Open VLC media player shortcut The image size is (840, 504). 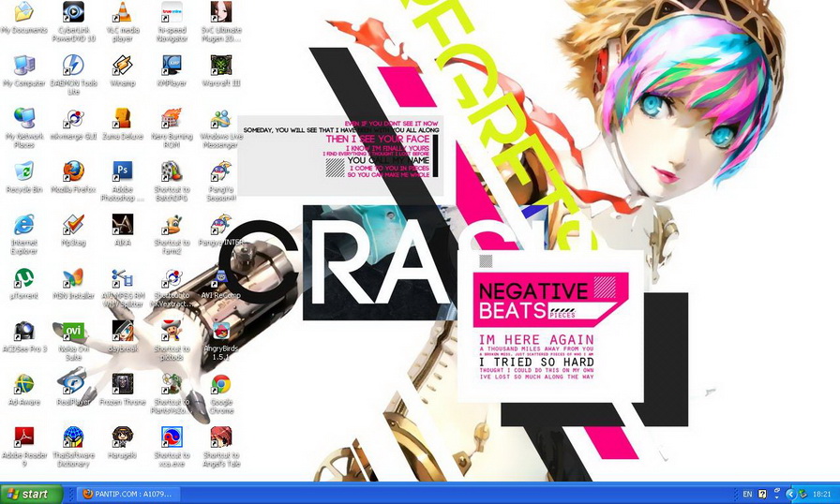point(123,12)
